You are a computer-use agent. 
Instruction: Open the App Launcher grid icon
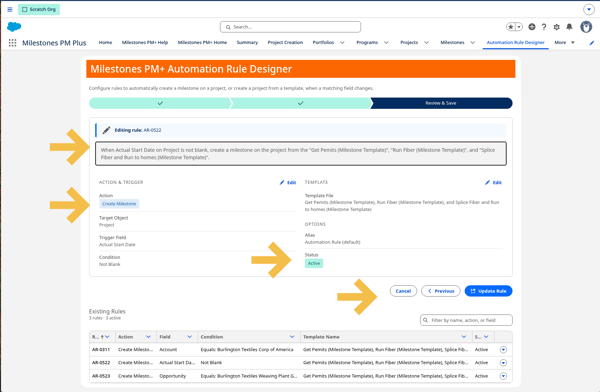tap(13, 42)
